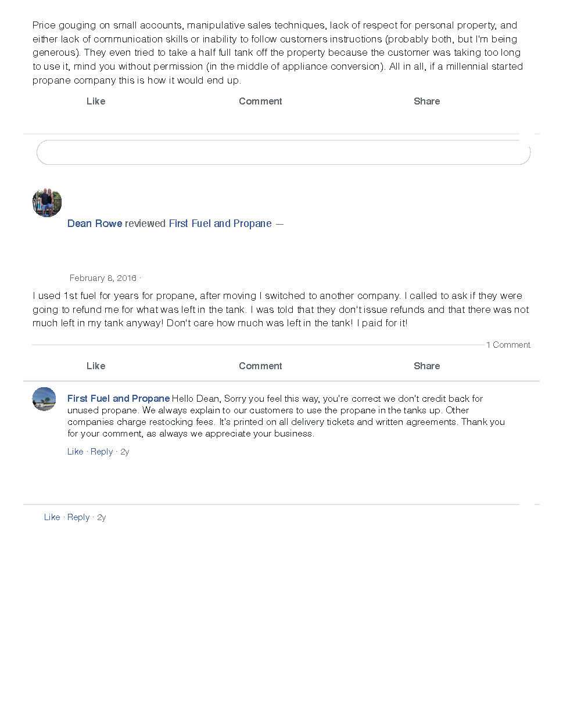Comment on Dean Rowe's refund review
Screen dimensions: 563x728
(260, 366)
